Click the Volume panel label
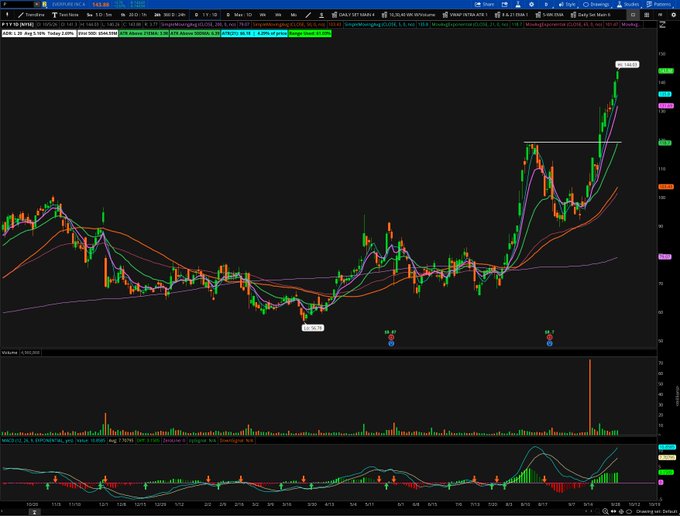 coord(10,353)
